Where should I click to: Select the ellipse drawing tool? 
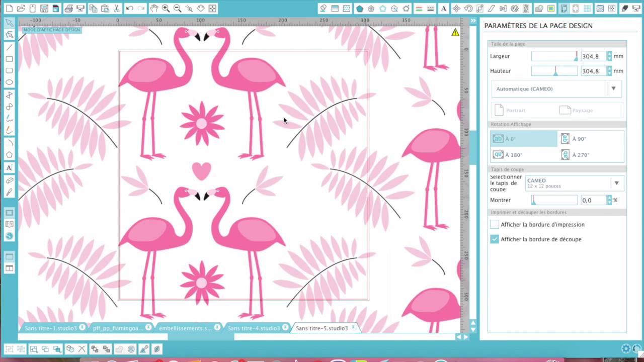[9, 82]
